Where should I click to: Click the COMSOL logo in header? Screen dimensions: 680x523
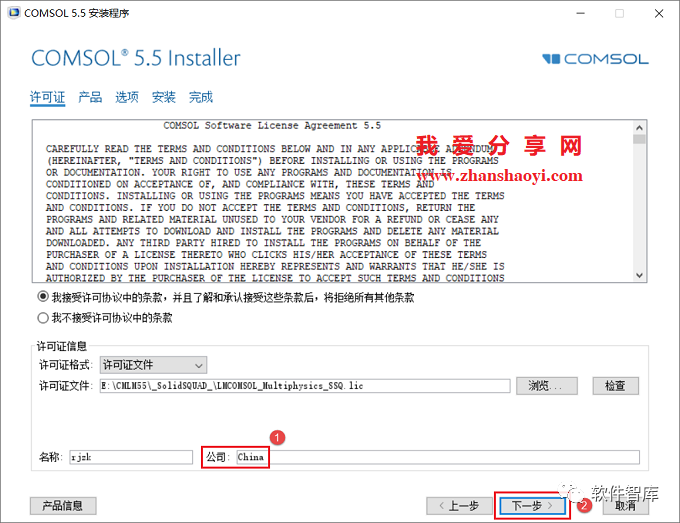click(x=595, y=59)
